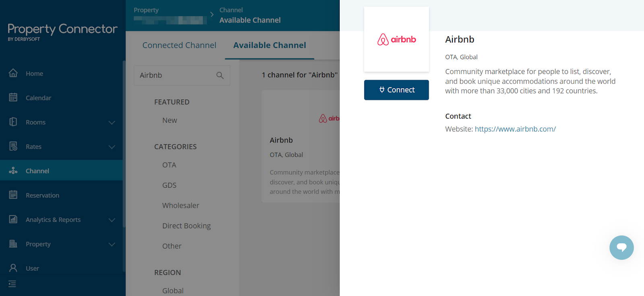Click the Rates icon in sidebar
The height and width of the screenshot is (296, 644).
coord(13,146)
